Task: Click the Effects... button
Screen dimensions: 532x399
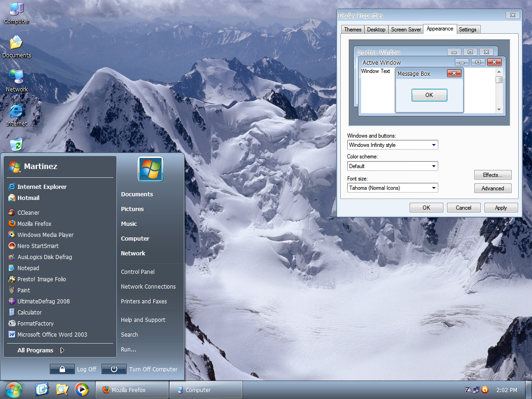Action: [492, 175]
